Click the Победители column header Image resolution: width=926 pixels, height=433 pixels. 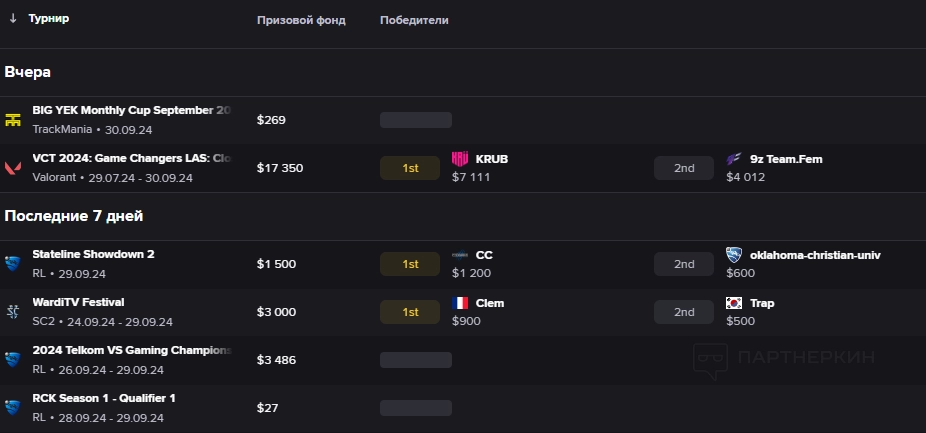(x=414, y=20)
